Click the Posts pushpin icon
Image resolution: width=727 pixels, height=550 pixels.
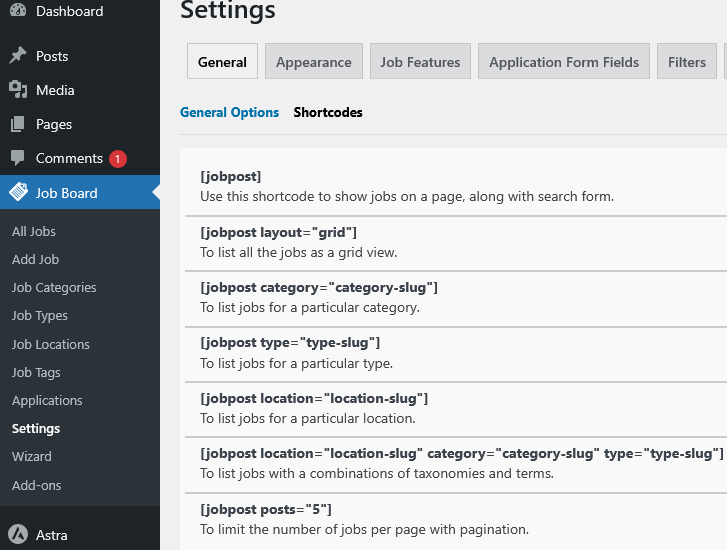click(x=18, y=56)
